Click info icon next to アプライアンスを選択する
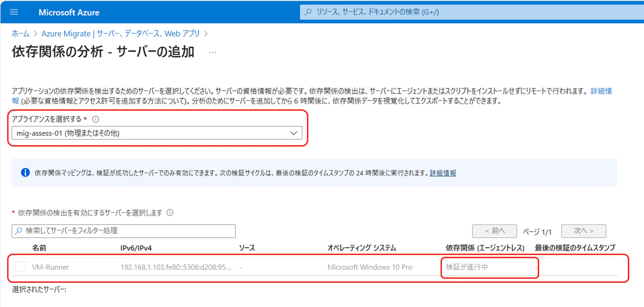 (x=95, y=120)
